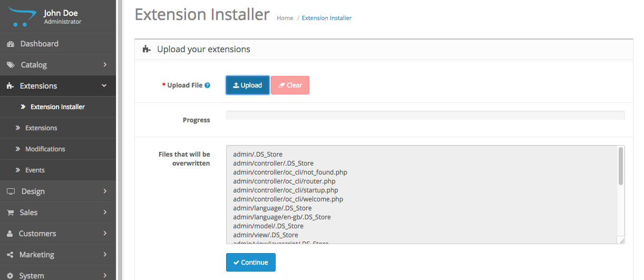Click the Design monitor icon
The image size is (644, 280).
point(11,191)
